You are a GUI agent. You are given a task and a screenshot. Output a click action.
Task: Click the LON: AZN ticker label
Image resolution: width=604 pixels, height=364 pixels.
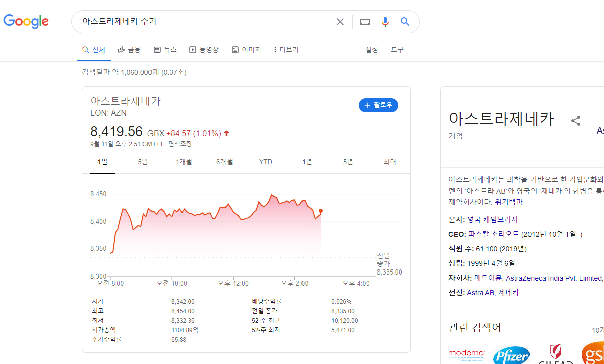click(x=108, y=113)
